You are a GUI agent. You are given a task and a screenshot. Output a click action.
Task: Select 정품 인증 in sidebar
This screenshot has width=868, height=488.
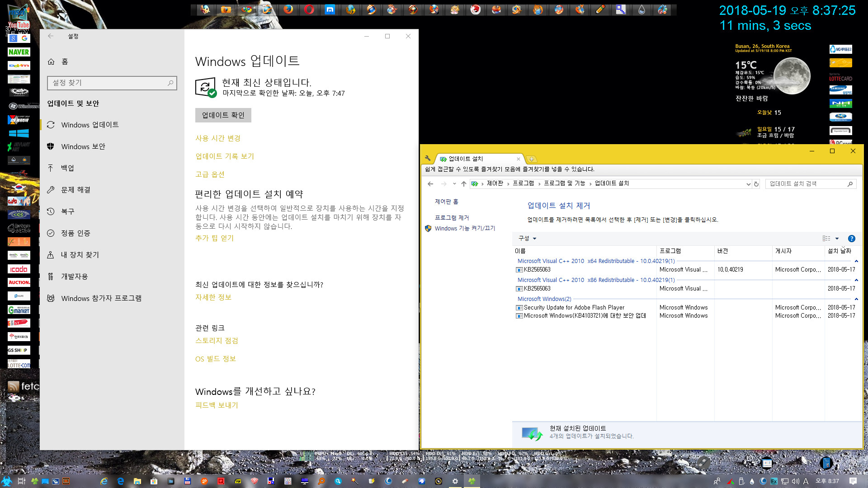click(x=112, y=233)
